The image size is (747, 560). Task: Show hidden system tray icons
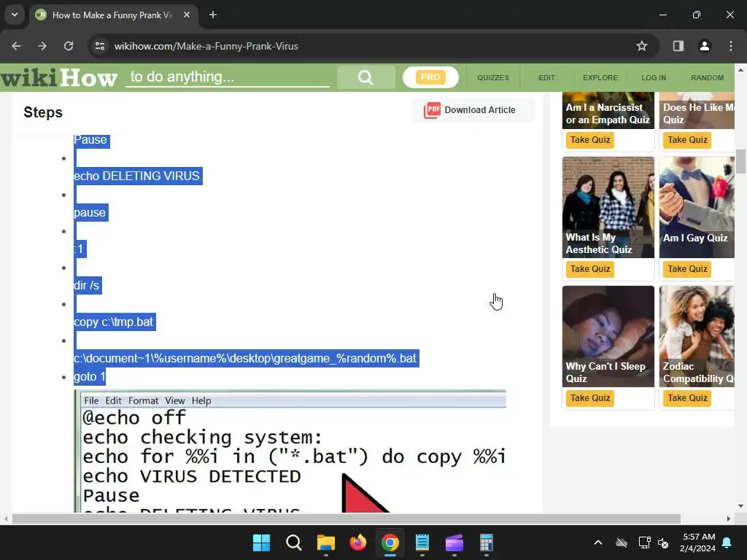point(598,542)
